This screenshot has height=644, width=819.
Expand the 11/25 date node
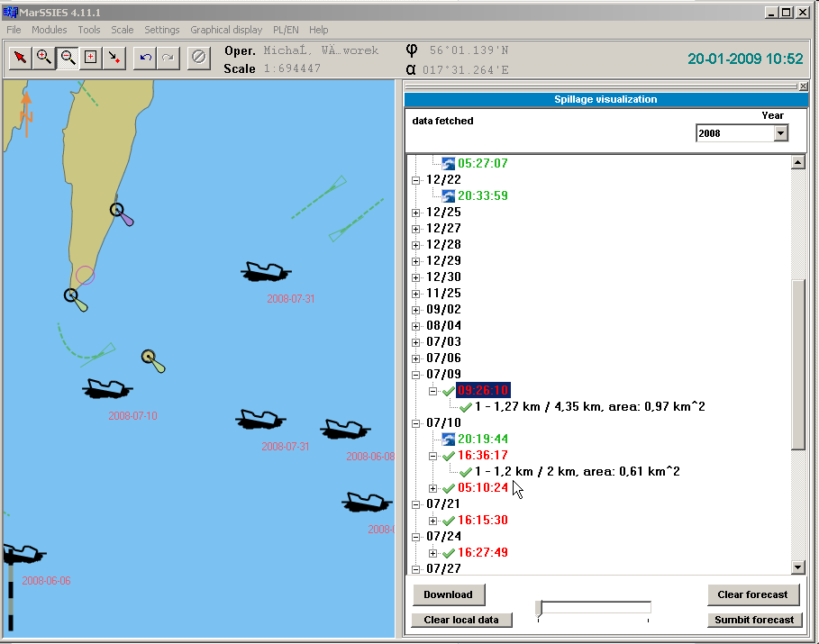415,294
